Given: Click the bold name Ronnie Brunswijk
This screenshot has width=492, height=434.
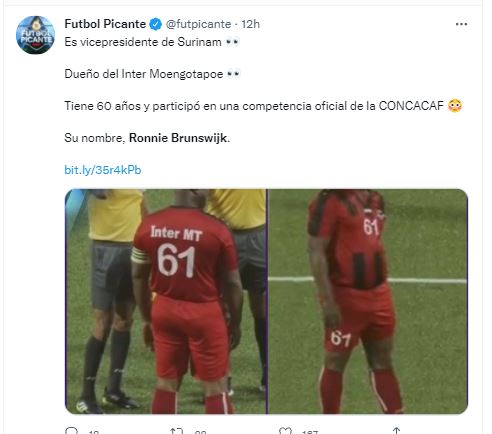Looking at the screenshot, I should point(178,138).
